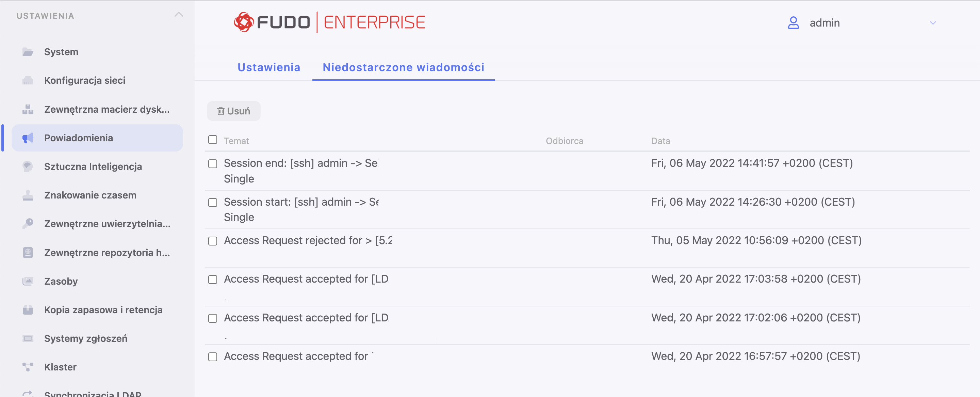Expand the admin account dropdown arrow

[x=933, y=23]
